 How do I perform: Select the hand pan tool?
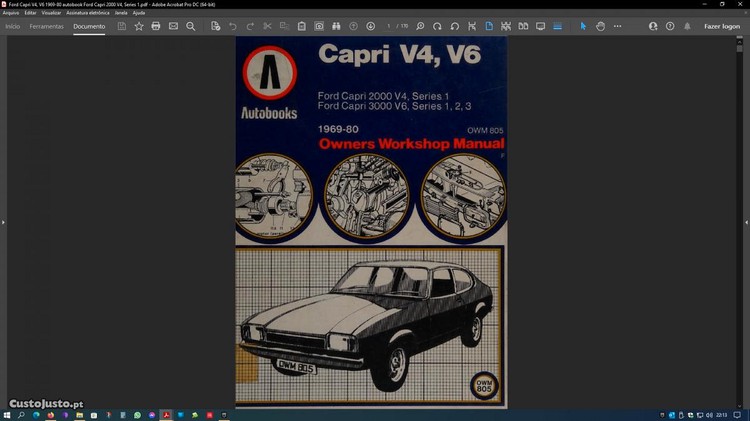pos(600,26)
